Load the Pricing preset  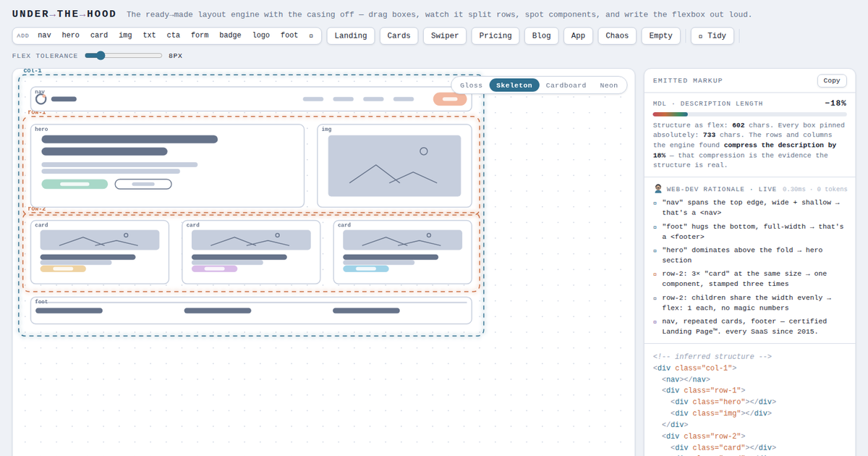(x=495, y=35)
